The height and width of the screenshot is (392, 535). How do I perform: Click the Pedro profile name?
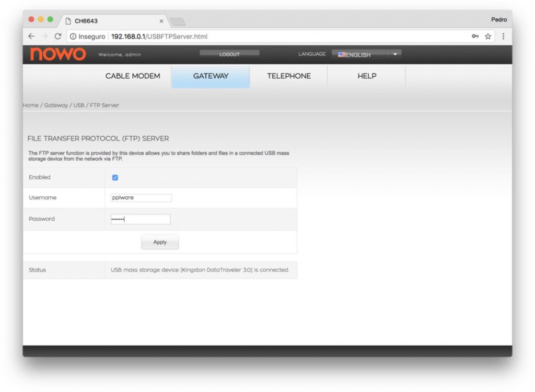click(x=499, y=19)
